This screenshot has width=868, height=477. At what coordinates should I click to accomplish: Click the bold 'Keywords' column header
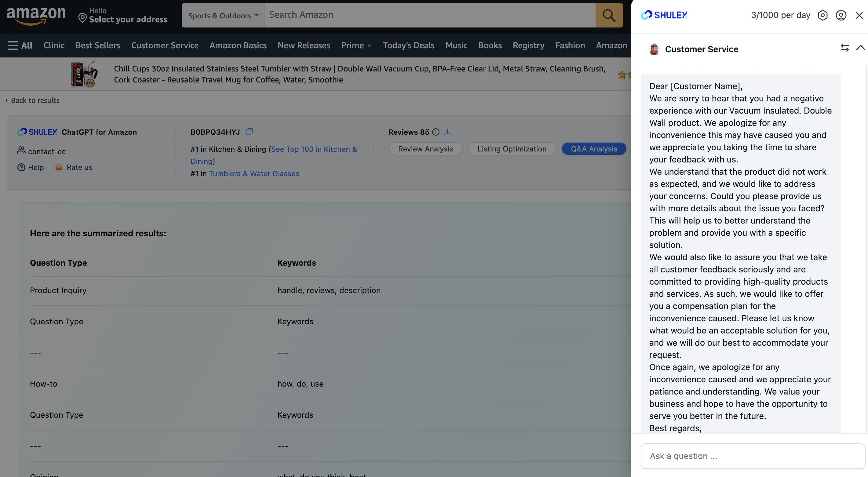pyautogui.click(x=297, y=263)
